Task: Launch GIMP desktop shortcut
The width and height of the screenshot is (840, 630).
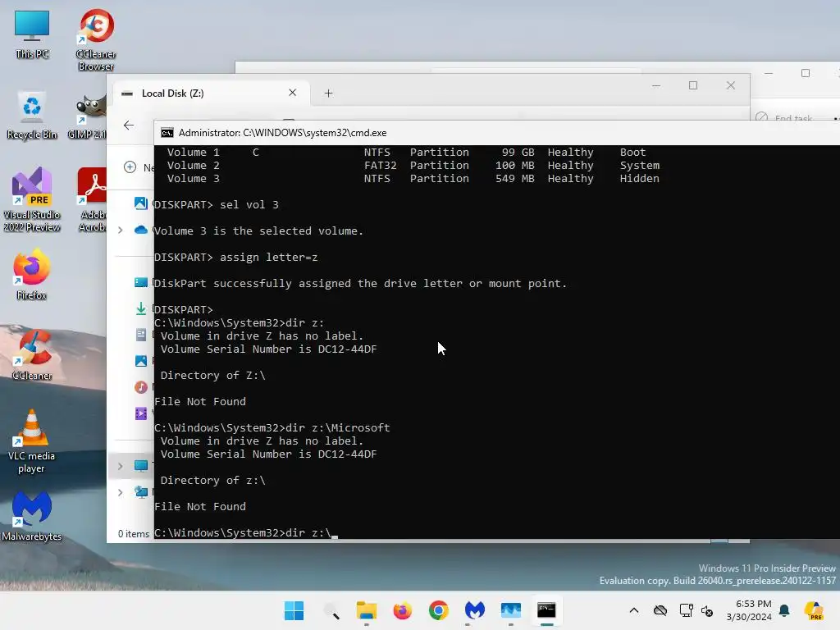Action: pyautogui.click(x=89, y=116)
